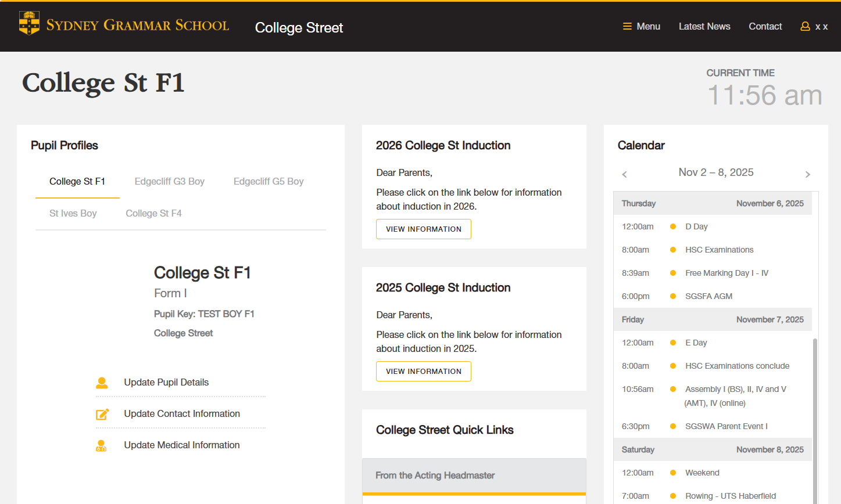841x504 pixels.
Task: Select the St Ives Boy tab
Action: click(73, 213)
